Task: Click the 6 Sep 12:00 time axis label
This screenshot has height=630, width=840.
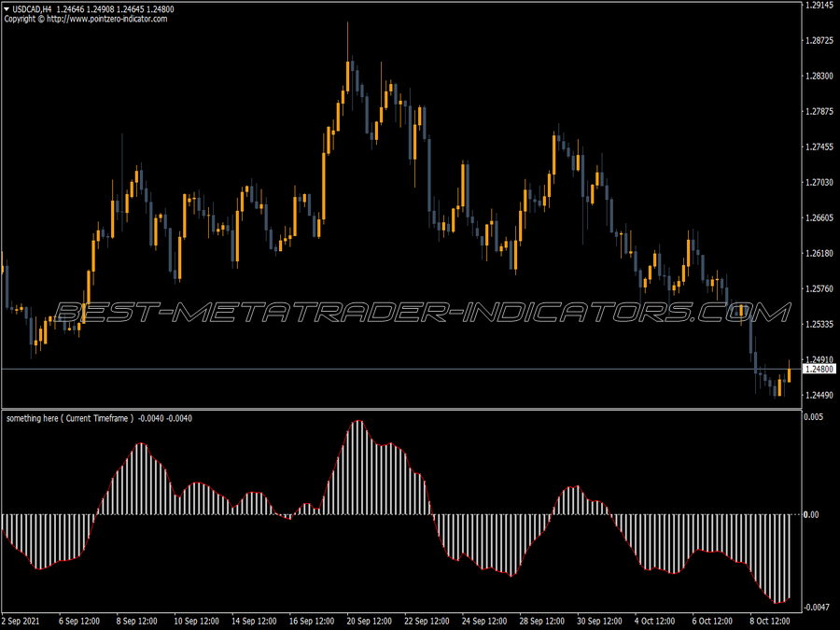Action: [78, 621]
